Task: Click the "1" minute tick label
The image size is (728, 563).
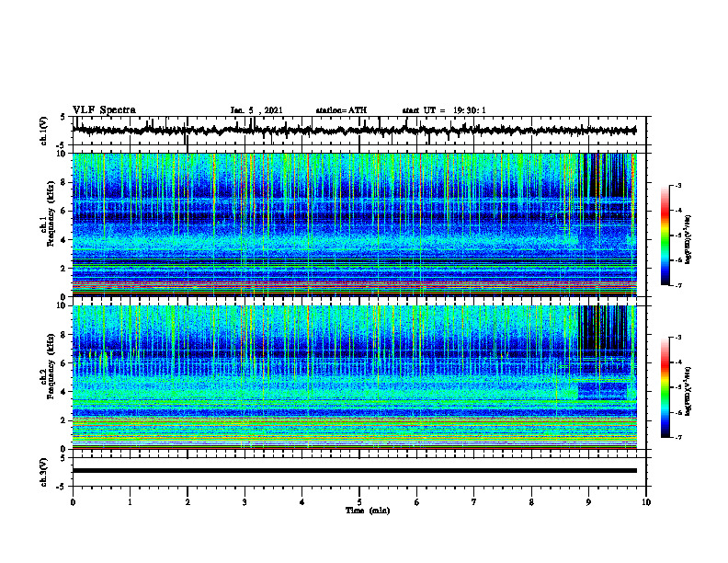Action: (130, 502)
